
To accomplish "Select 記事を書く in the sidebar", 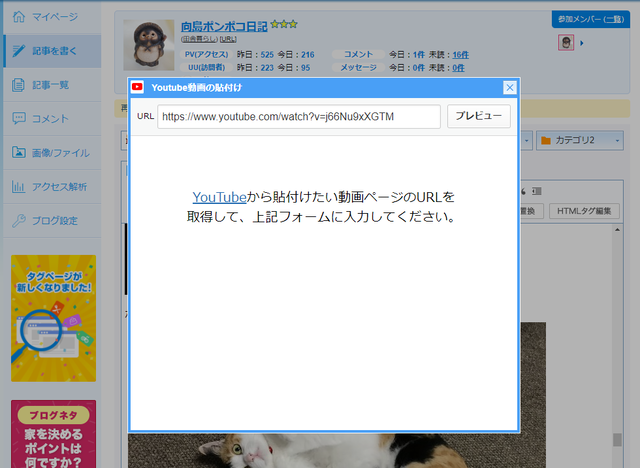I will (x=52, y=51).
